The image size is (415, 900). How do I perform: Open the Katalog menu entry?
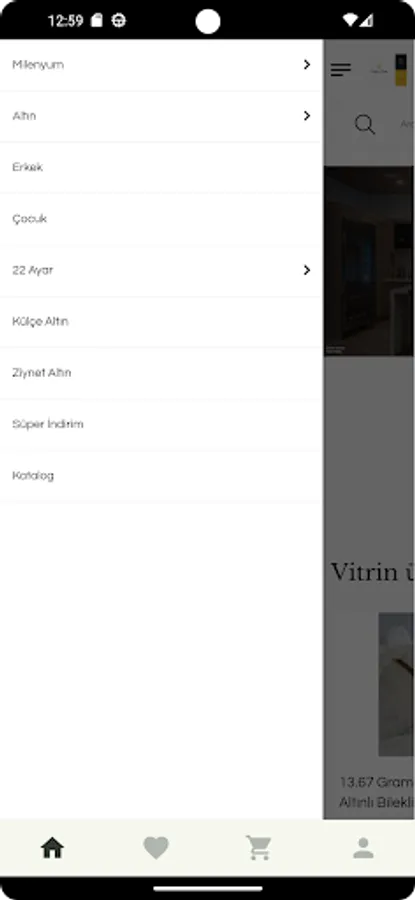tap(161, 475)
